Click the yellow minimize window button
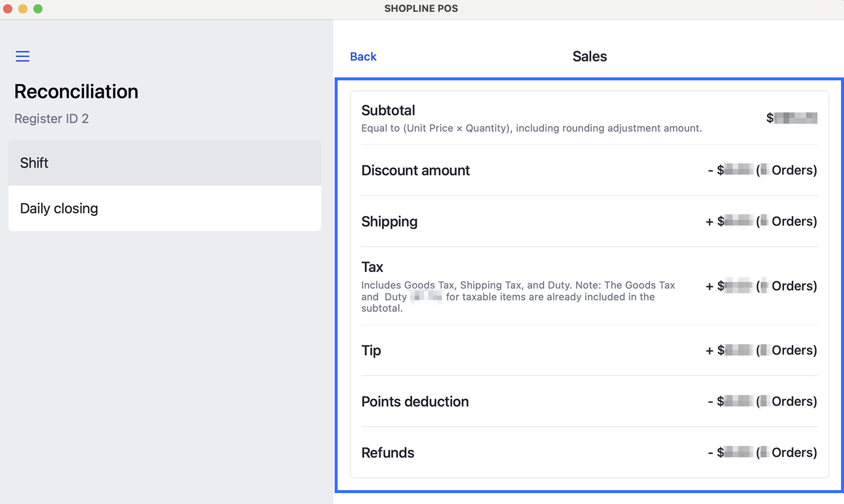Viewport: 844px width, 504px height. tap(23, 8)
